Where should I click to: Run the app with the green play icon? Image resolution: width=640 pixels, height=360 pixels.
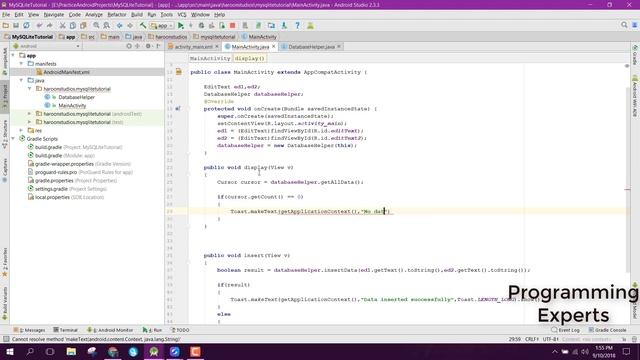coord(180,25)
